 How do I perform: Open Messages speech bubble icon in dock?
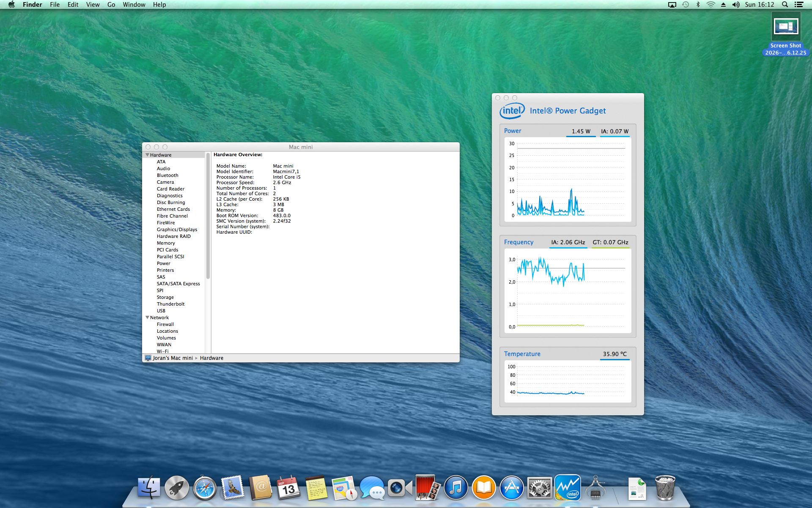(372, 488)
